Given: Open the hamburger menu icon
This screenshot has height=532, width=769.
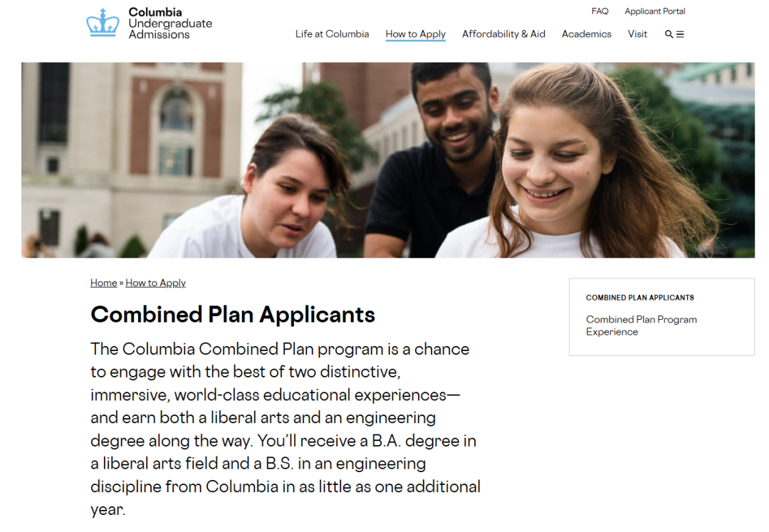Looking at the screenshot, I should point(680,34).
